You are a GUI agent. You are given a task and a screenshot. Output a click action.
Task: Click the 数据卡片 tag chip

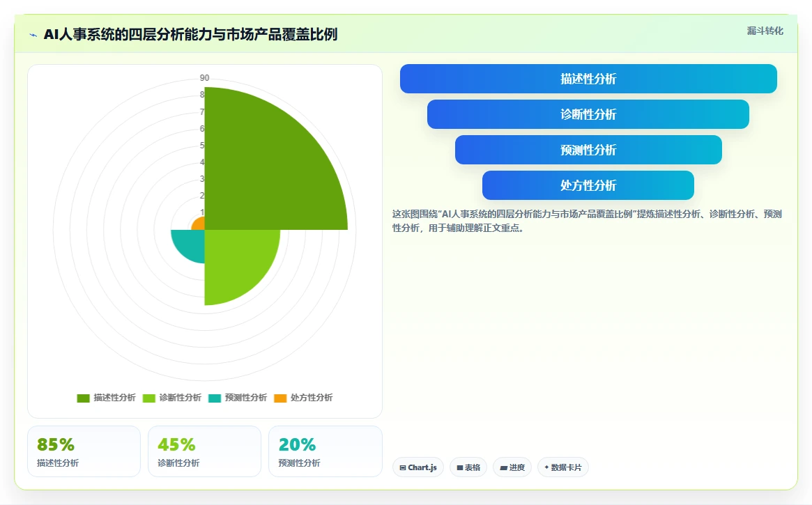click(x=563, y=467)
